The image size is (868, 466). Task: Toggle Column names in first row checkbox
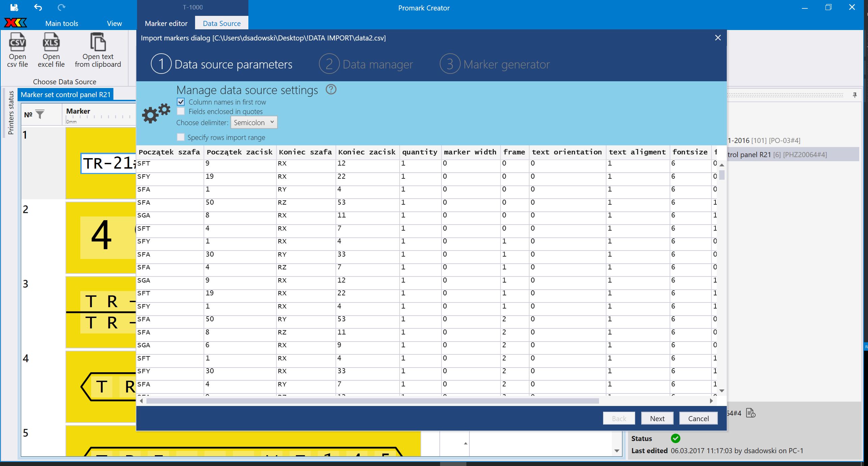[181, 102]
